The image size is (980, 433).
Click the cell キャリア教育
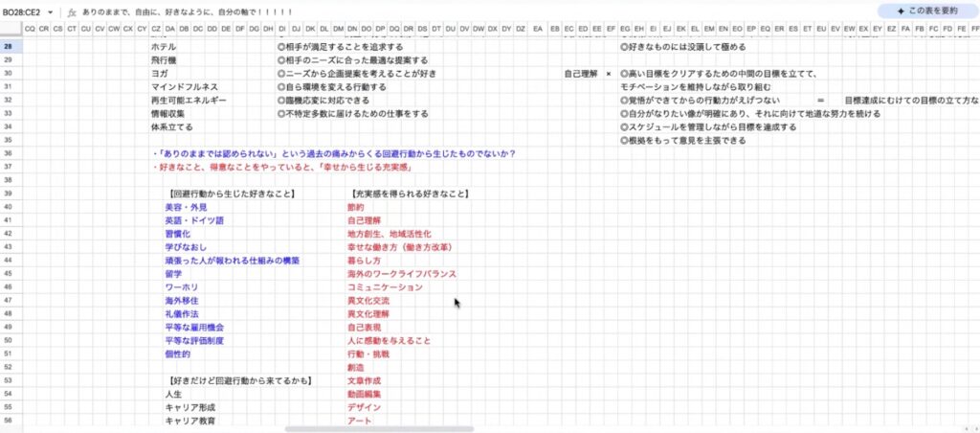click(190, 422)
